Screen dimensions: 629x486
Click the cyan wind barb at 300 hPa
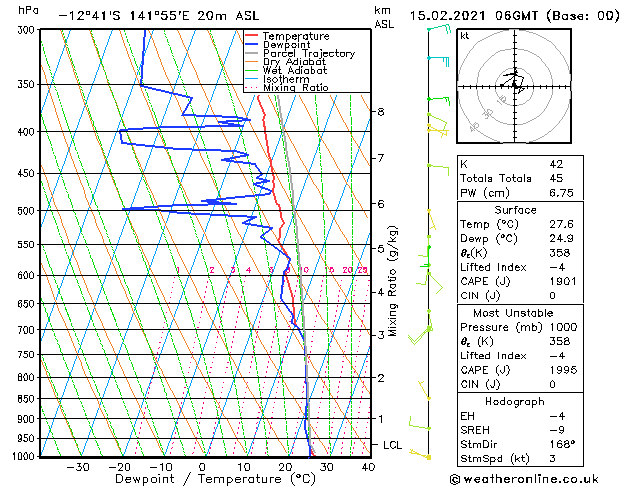(x=439, y=28)
